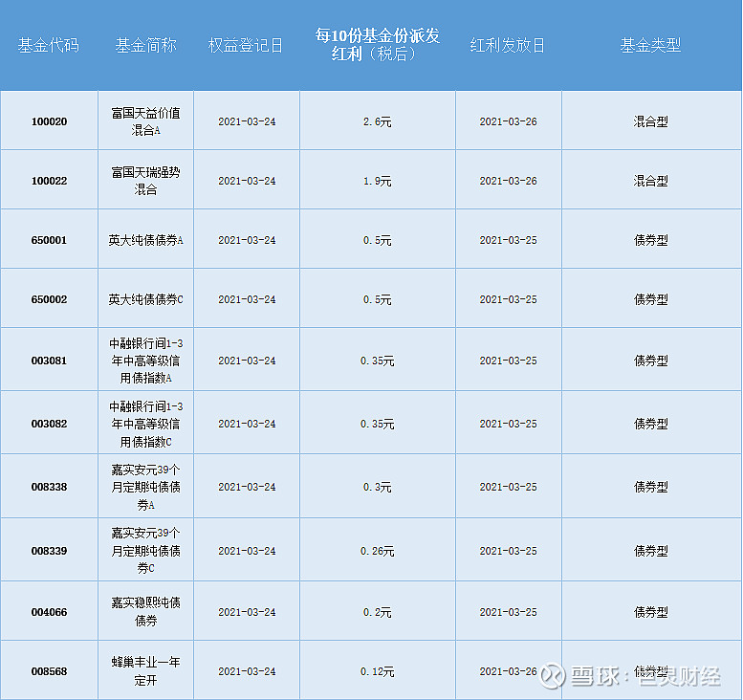Screen dimensions: 743x700
Task: Click the 0.12元 dividend value
Action: tap(377, 671)
